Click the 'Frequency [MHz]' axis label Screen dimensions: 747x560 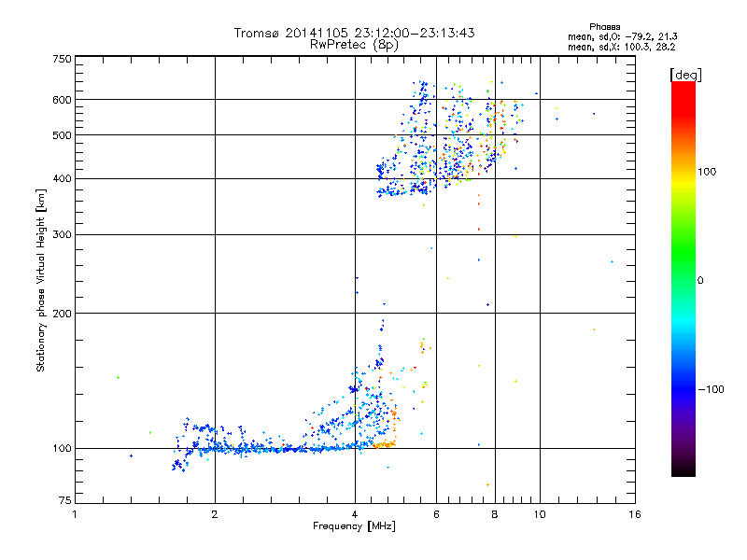click(x=354, y=526)
